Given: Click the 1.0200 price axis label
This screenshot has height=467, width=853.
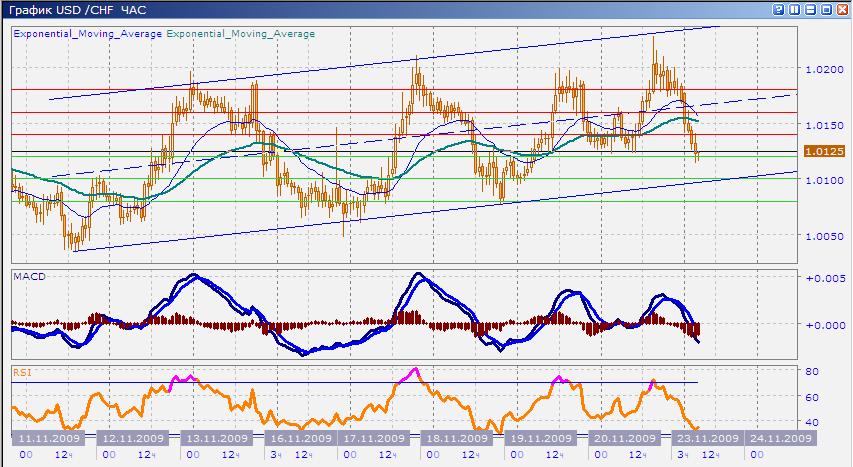Looking at the screenshot, I should point(826,70).
